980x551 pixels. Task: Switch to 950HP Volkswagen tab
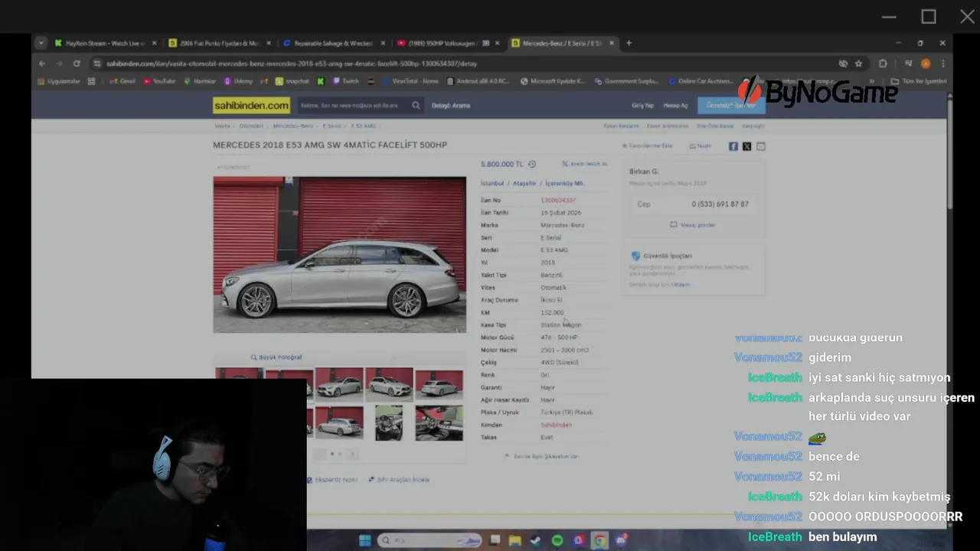click(x=447, y=43)
